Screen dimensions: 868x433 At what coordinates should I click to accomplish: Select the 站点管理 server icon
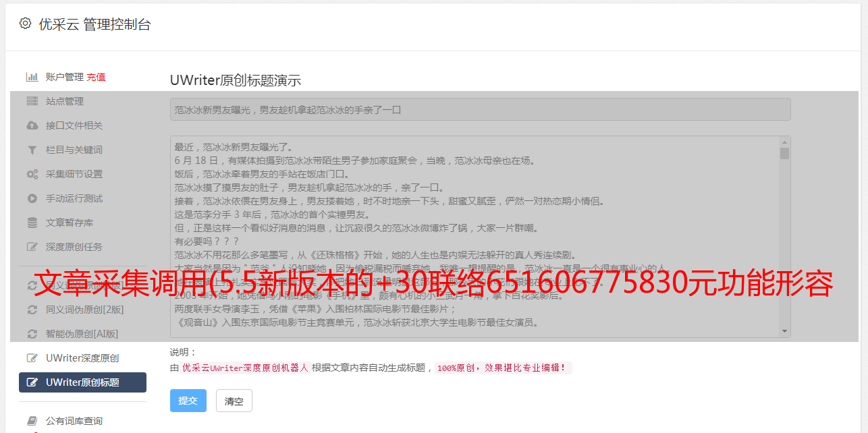click(x=32, y=101)
